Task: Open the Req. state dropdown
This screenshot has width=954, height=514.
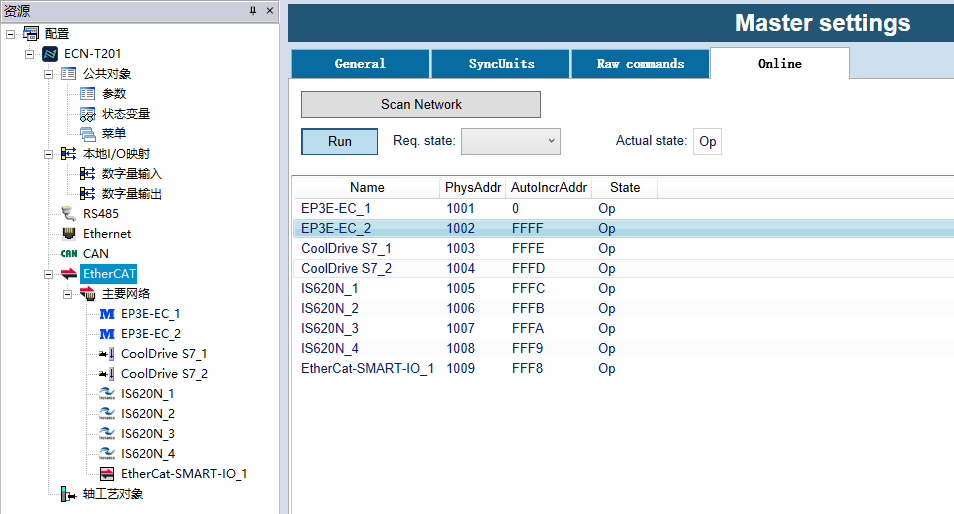Action: coord(510,142)
